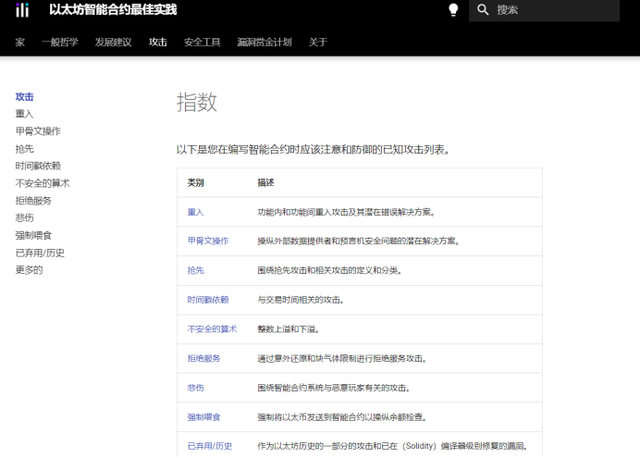Select the 攻击 navigation tab
This screenshot has height=458, width=640.
click(x=158, y=42)
